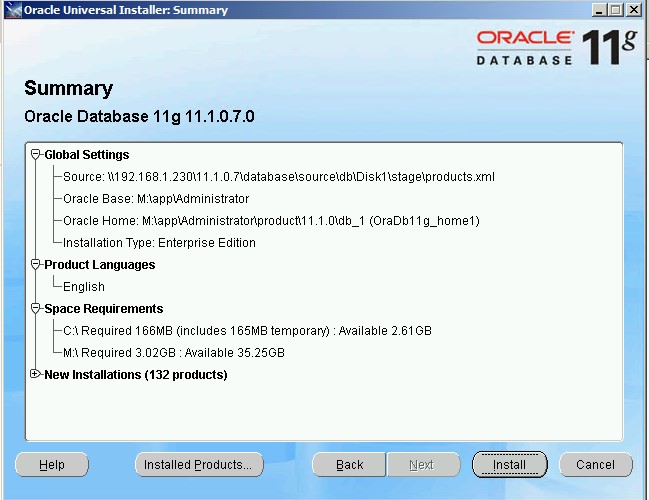Collapse the Global Settings node

click(36, 155)
